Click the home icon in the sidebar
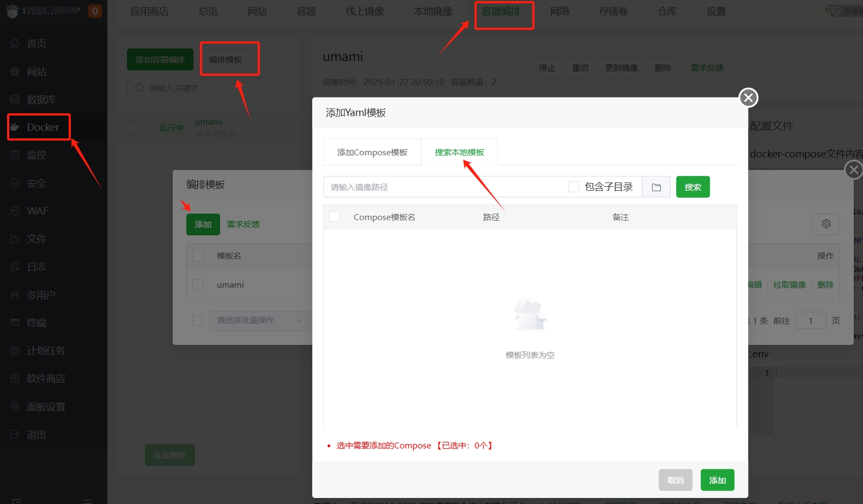The height and width of the screenshot is (504, 863). coord(15,43)
